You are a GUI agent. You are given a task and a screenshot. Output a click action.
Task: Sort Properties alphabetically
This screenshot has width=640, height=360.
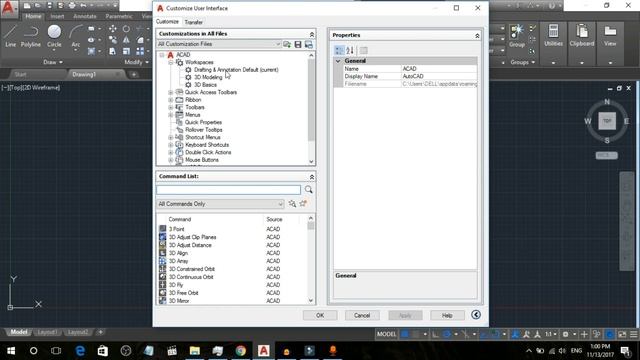[x=350, y=50]
